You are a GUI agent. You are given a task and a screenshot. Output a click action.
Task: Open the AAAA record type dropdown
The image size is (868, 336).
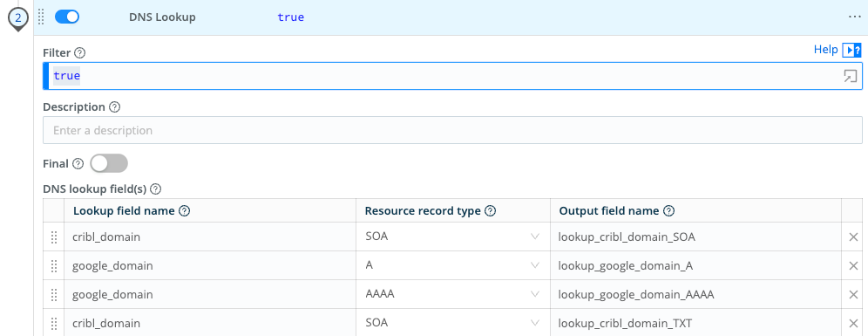pos(453,294)
